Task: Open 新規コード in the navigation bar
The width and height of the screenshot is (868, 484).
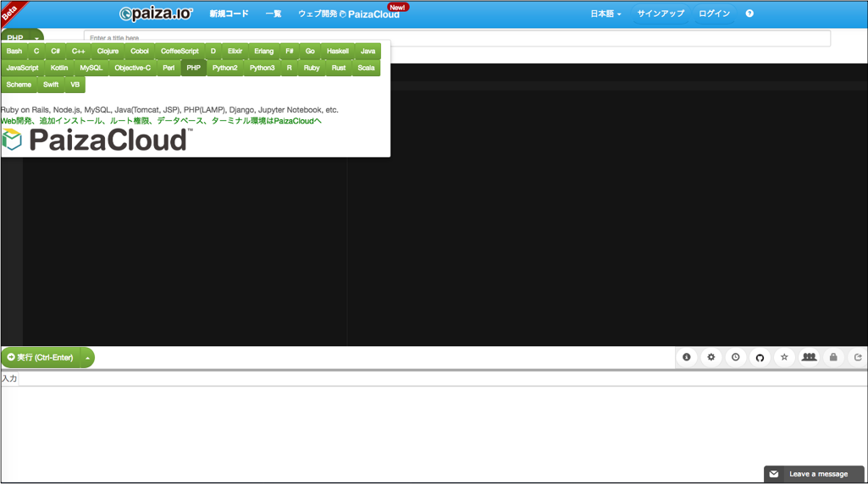Action: [229, 14]
